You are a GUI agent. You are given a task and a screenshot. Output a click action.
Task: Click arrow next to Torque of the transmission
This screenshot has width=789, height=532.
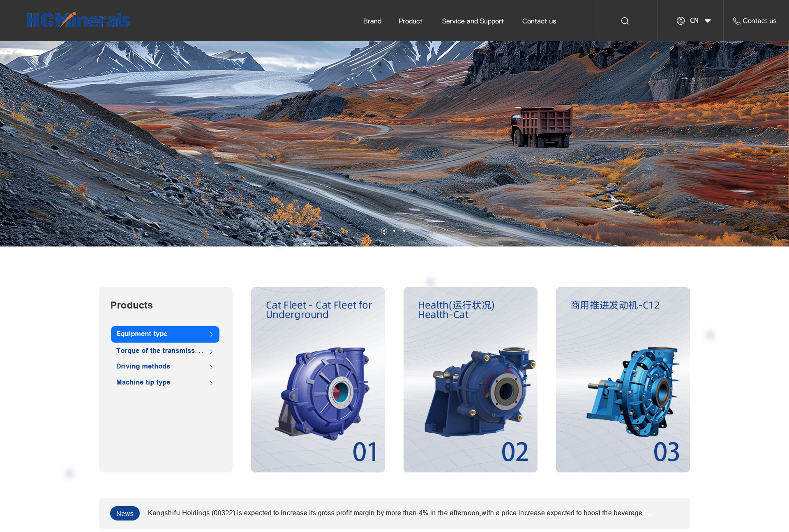(211, 351)
